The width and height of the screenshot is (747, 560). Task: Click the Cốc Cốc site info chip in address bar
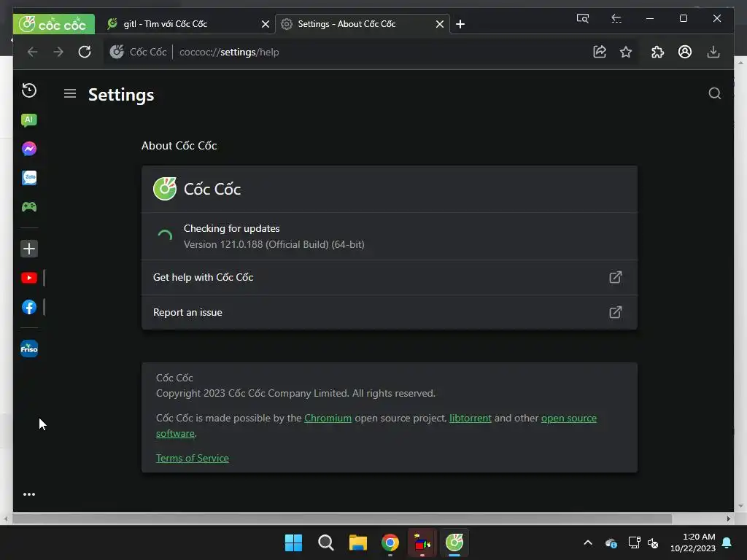pyautogui.click(x=138, y=52)
